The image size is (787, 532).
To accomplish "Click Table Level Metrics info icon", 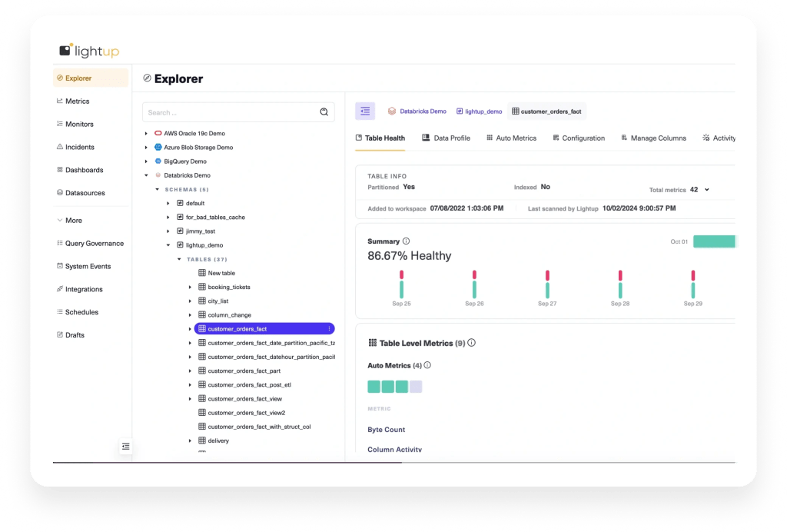I will 472,343.
